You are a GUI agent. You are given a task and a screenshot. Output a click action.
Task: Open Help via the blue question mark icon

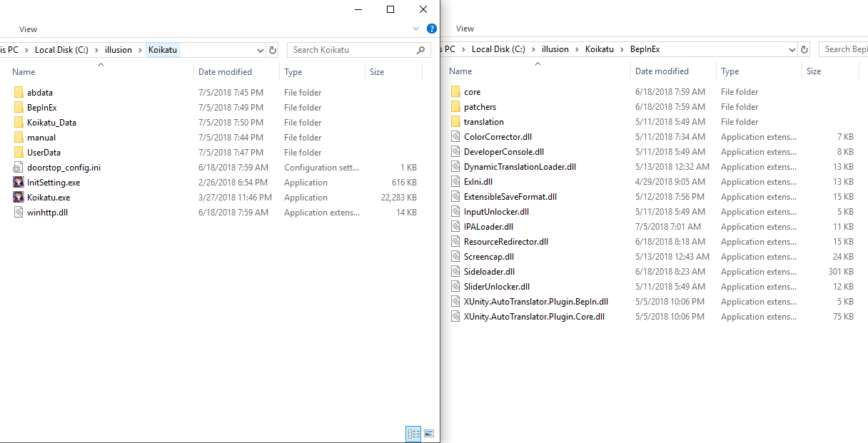(x=431, y=29)
